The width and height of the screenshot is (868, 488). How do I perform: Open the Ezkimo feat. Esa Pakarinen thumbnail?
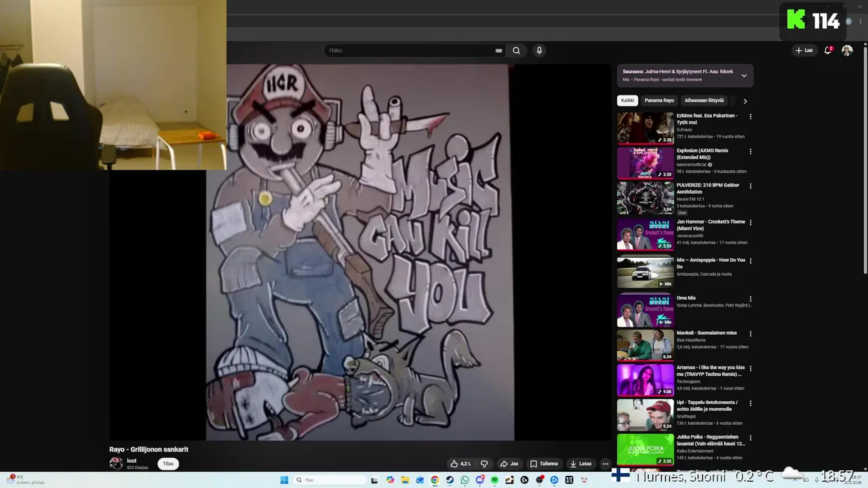(x=646, y=128)
